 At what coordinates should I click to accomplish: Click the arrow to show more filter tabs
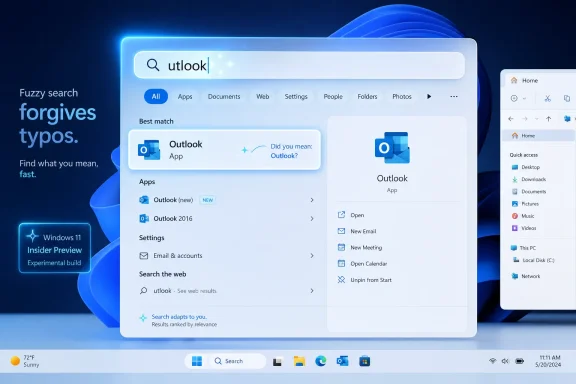coord(429,96)
